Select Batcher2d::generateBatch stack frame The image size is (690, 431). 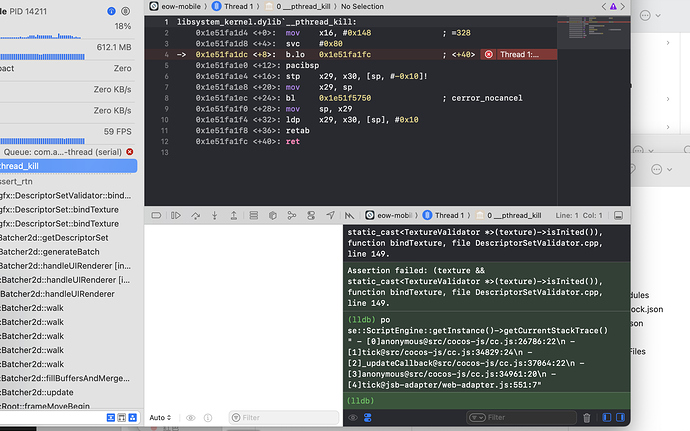[68, 252]
